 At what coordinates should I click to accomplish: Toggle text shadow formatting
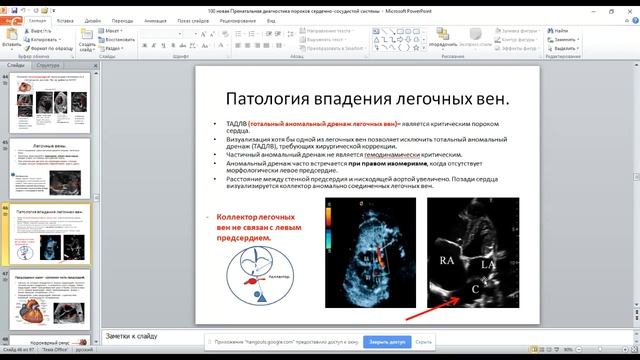coord(173,46)
